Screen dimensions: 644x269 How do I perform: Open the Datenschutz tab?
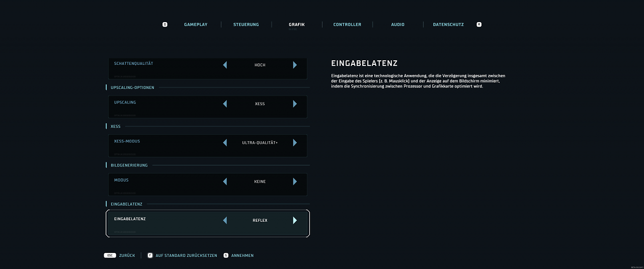(448, 24)
